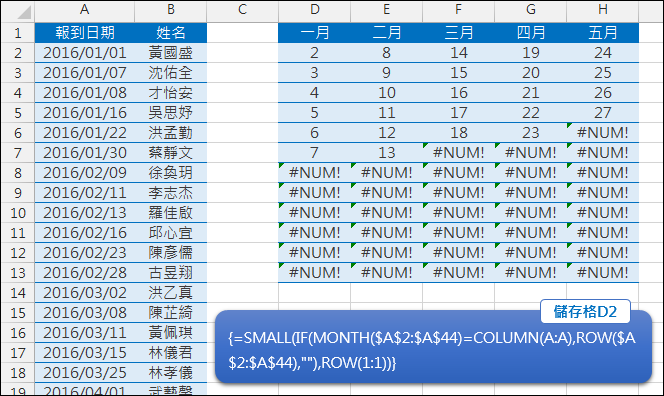Click name cell 吳思妤
664x396 pixels.
(171, 113)
